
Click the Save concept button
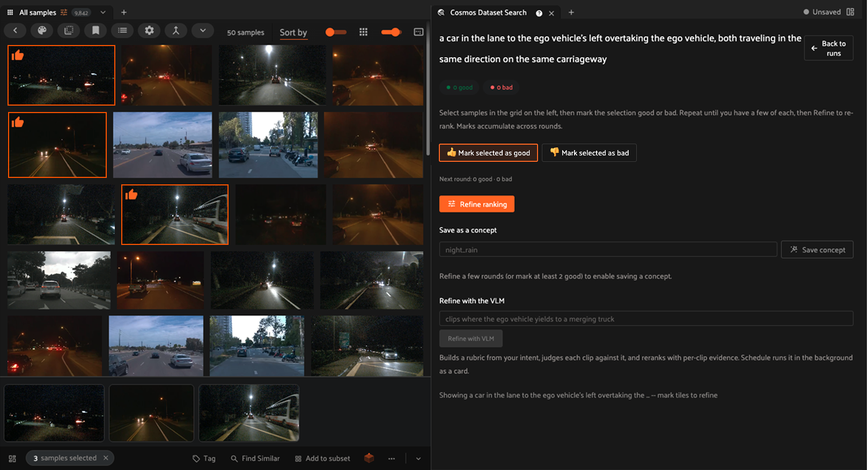point(817,250)
